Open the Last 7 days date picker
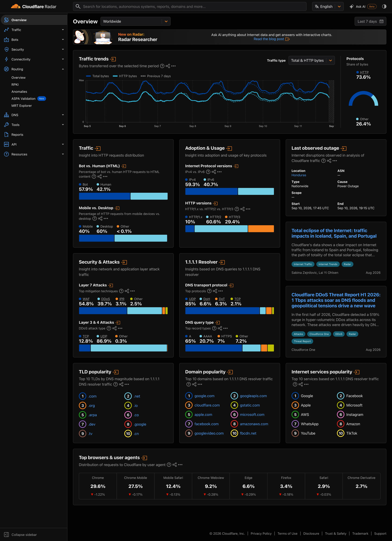Screen dimensions: 392x541 pyautogui.click(x=370, y=22)
